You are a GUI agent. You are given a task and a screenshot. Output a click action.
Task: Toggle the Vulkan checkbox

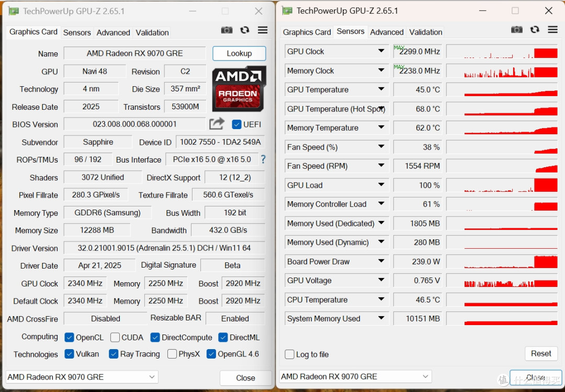click(x=69, y=354)
